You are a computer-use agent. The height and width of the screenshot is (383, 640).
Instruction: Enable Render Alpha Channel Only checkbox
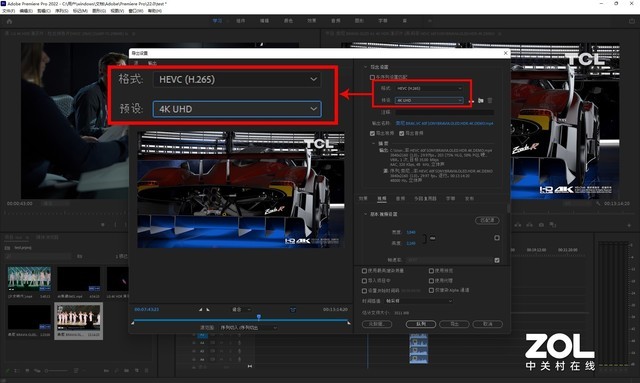[x=431, y=290]
